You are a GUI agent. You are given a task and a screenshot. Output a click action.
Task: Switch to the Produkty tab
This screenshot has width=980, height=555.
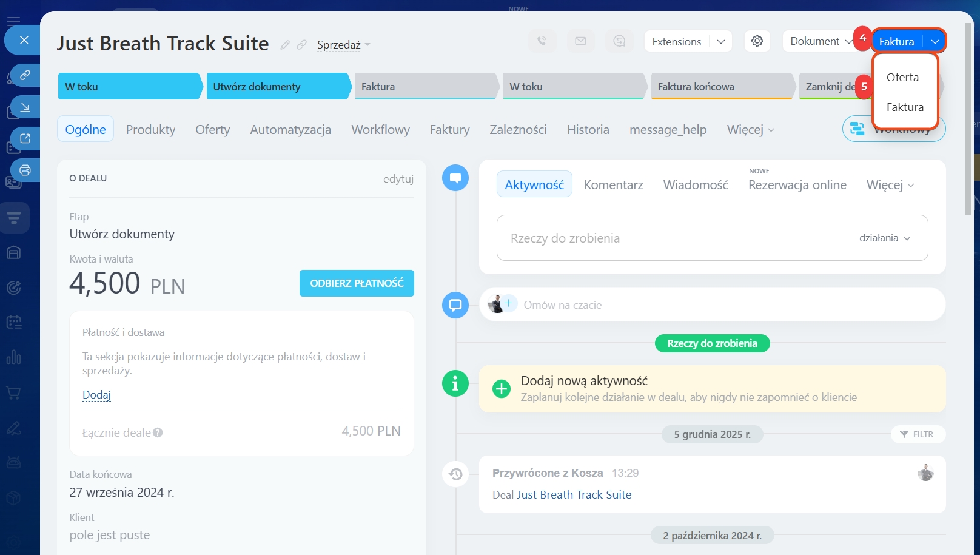(x=150, y=130)
